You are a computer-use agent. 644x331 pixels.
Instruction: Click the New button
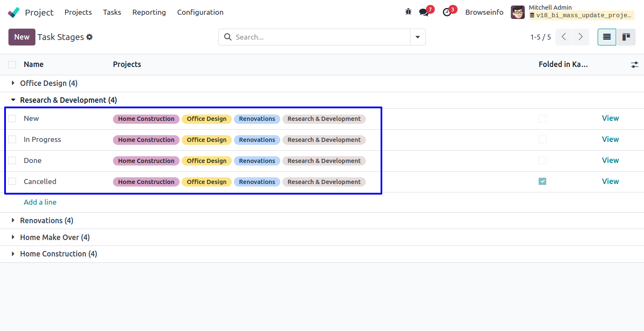click(x=21, y=37)
